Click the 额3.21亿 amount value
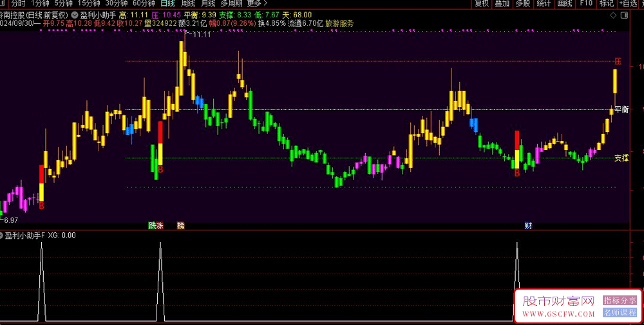Image resolution: width=644 pixels, height=325 pixels. pos(193,24)
